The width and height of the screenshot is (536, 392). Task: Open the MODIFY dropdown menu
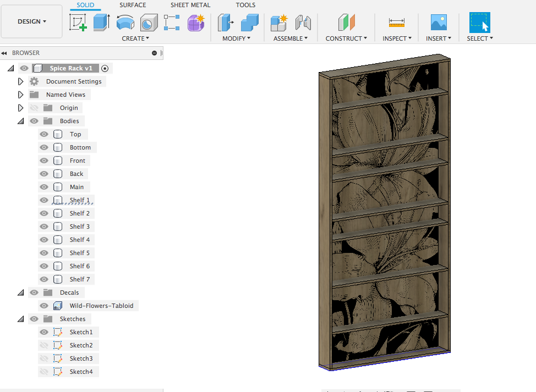pos(236,38)
